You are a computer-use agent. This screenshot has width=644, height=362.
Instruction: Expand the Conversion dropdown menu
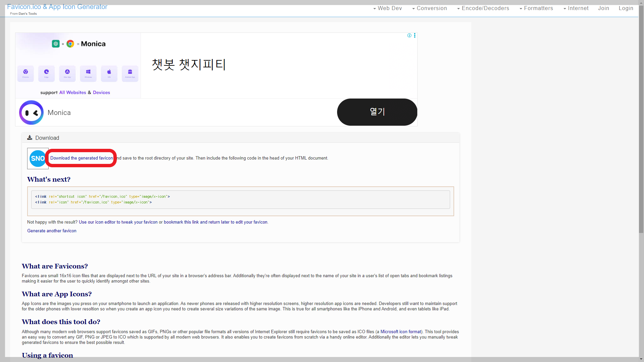(x=429, y=8)
